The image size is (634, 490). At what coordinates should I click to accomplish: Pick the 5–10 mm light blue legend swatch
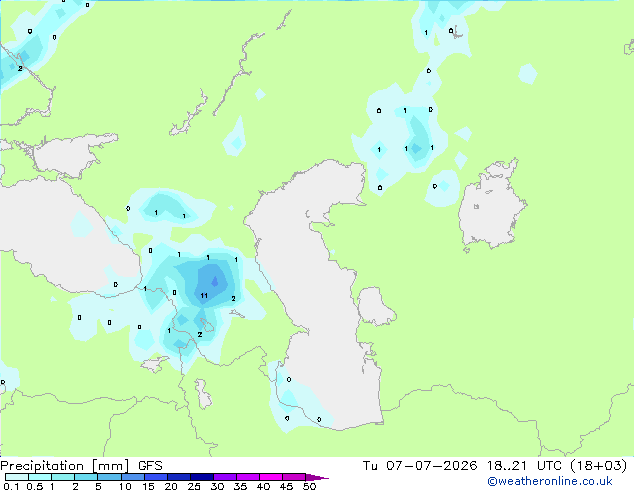pos(109,477)
